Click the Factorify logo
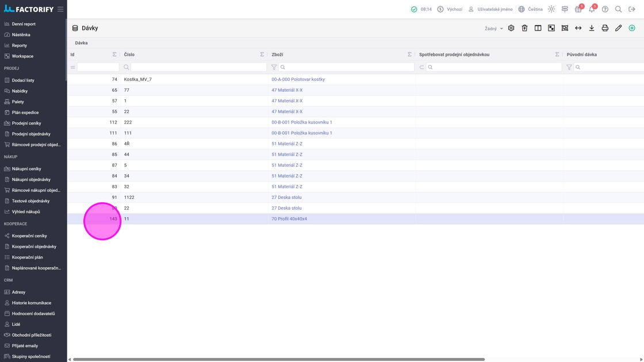The height and width of the screenshot is (362, 644). tap(29, 9)
